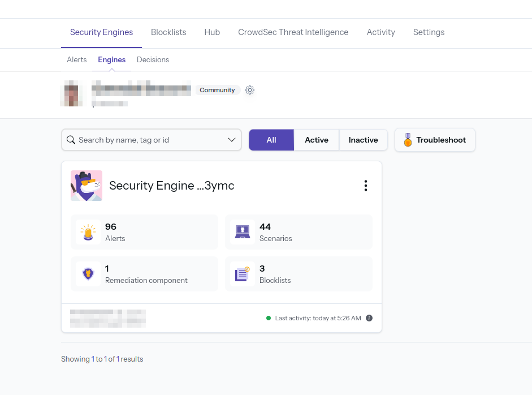
Task: Click 'Showing 1 to 1 of 1 results' text
Action: tap(102, 359)
